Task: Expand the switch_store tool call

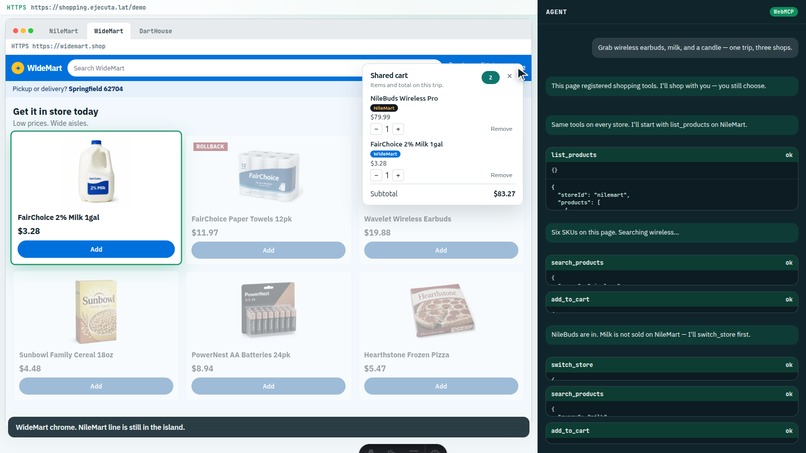Action: coord(672,365)
